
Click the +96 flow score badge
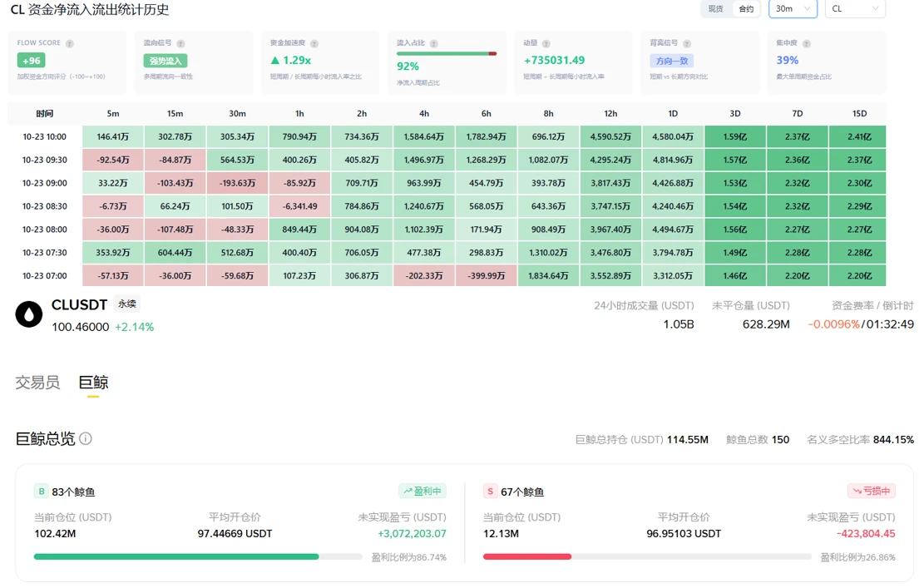tap(31, 61)
